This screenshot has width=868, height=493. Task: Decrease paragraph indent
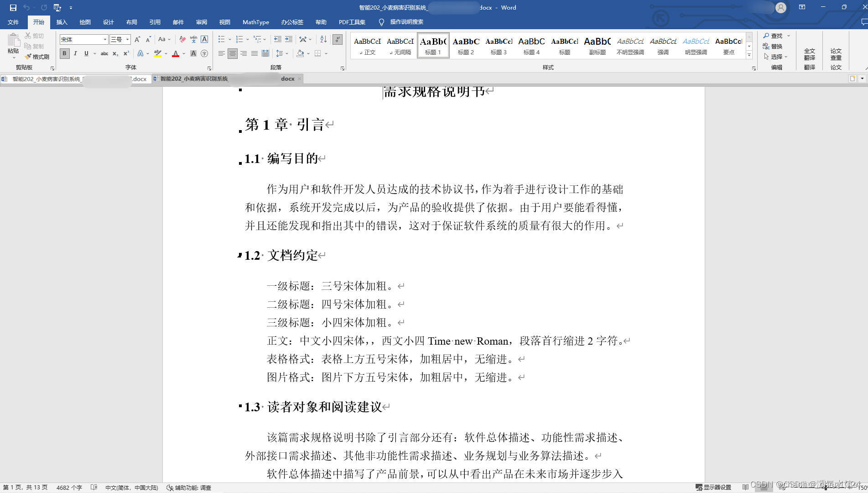(277, 39)
